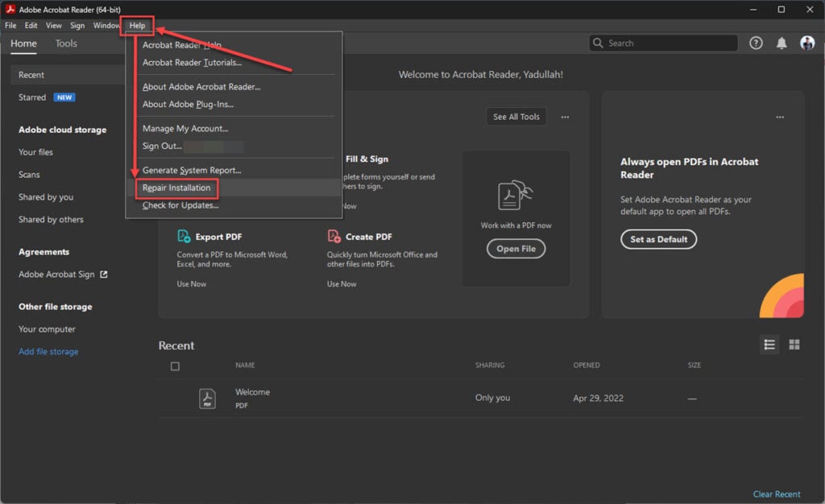Switch recent files to list view
This screenshot has width=825, height=504.
[769, 345]
